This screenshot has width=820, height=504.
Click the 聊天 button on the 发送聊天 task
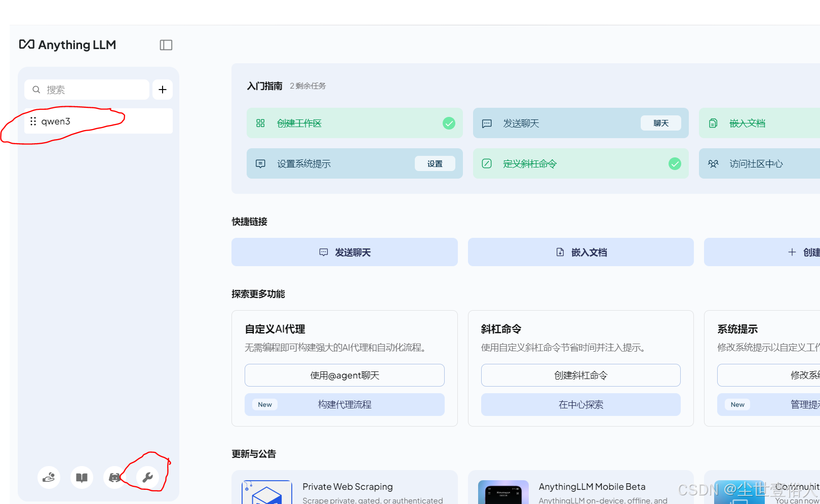[x=661, y=123]
